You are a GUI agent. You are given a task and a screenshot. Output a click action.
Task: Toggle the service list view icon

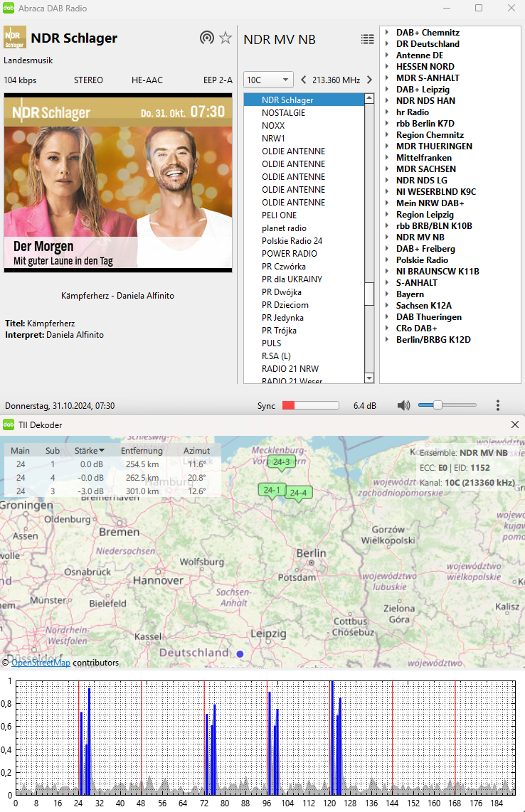click(x=368, y=39)
